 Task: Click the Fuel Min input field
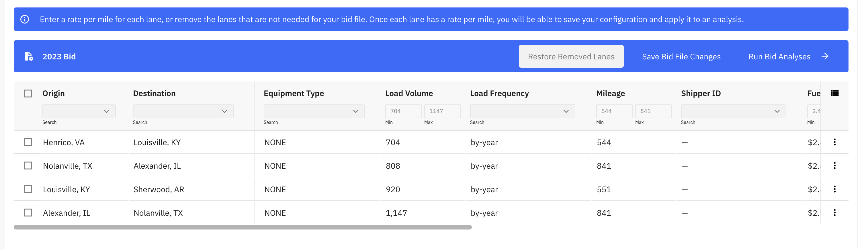(814, 111)
